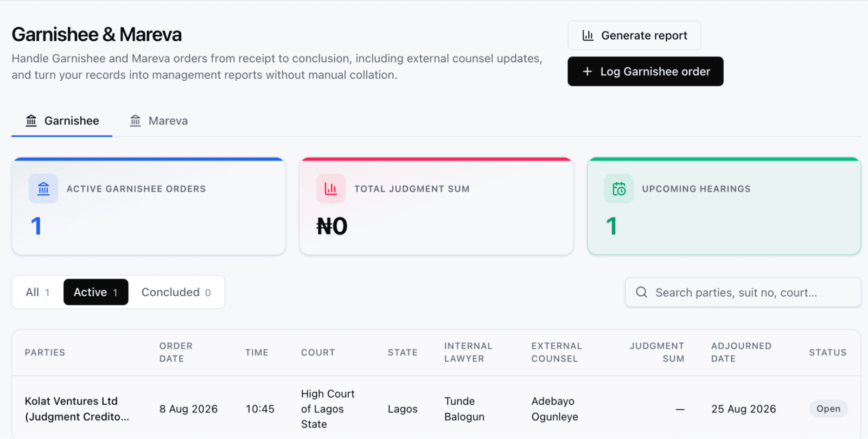Viewport: 868px width, 439px height.
Task: Click the State column header
Action: click(403, 353)
